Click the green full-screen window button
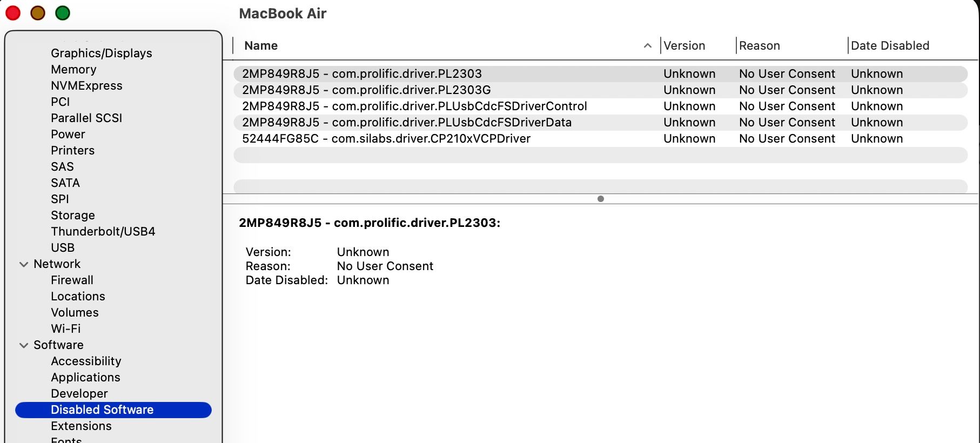Image resolution: width=980 pixels, height=443 pixels. click(63, 13)
